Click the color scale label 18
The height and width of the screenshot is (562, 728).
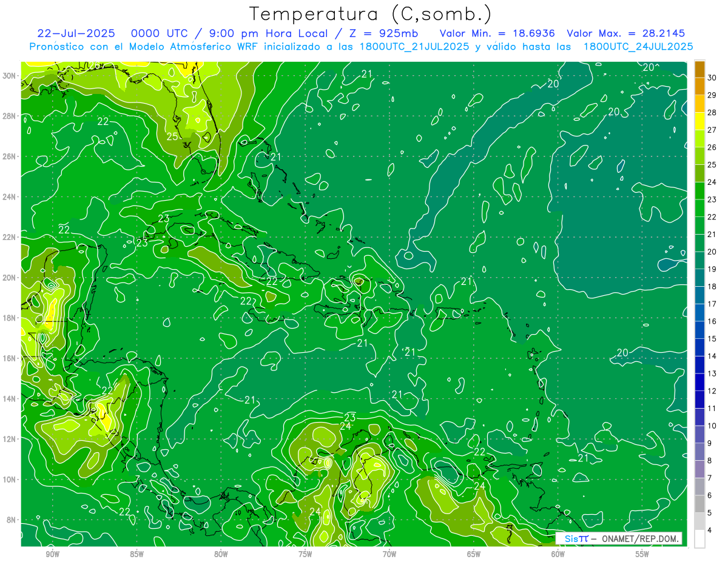pyautogui.click(x=713, y=287)
